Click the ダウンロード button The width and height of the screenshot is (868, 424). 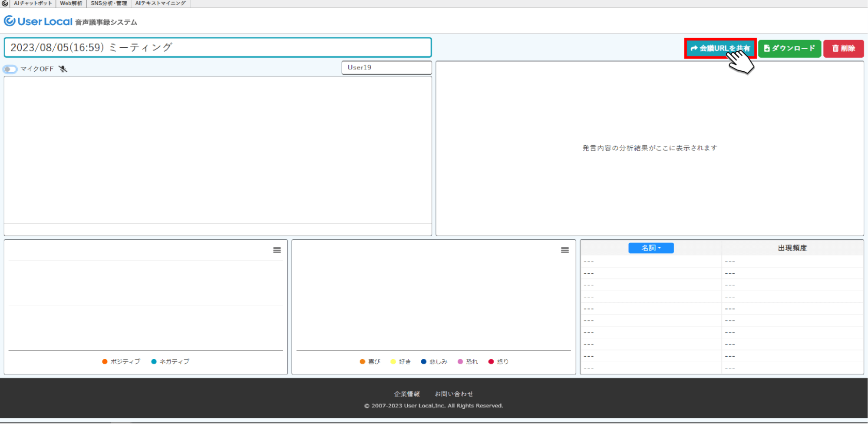[x=789, y=48]
